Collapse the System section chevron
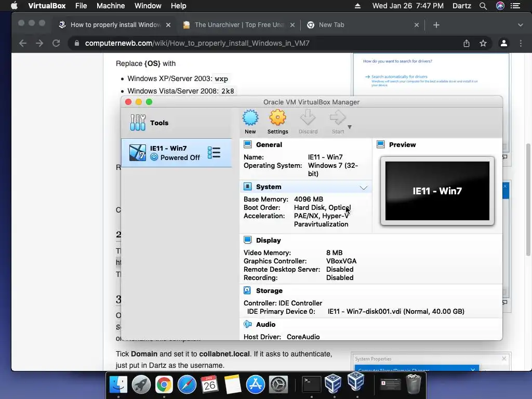532x399 pixels. click(x=364, y=188)
